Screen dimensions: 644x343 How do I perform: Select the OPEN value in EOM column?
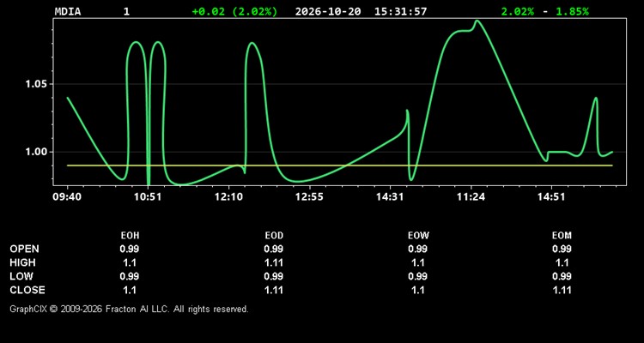pos(562,249)
